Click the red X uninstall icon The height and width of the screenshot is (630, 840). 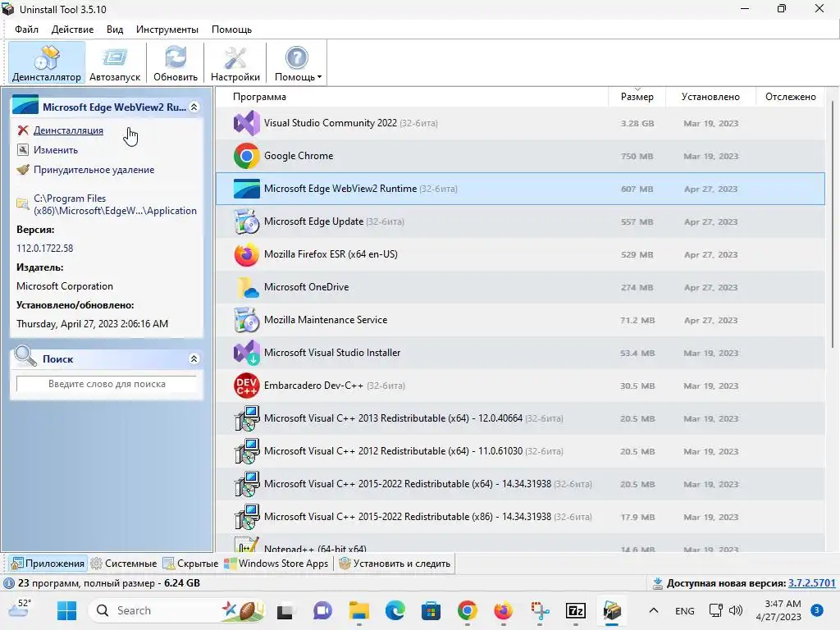[x=22, y=130]
